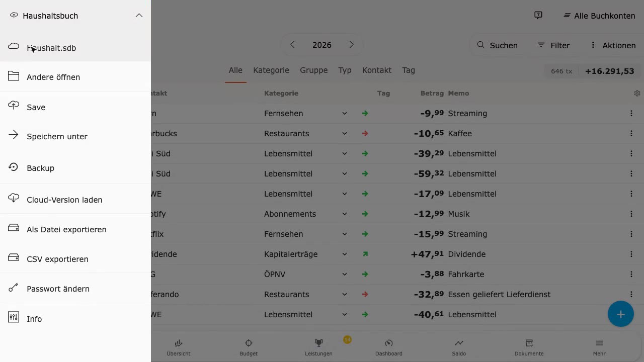Image resolution: width=644 pixels, height=362 pixels.
Task: Click the Als Datei exportieren drive icon
Action: point(14,229)
